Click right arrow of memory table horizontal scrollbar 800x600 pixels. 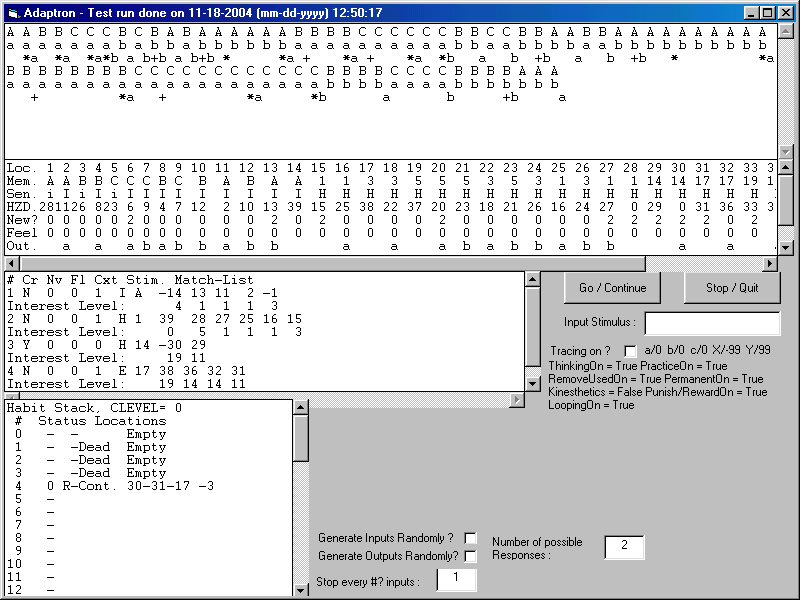click(x=770, y=264)
